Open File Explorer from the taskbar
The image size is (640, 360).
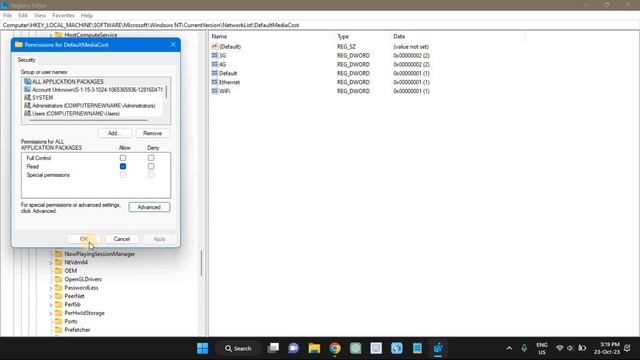(314, 348)
